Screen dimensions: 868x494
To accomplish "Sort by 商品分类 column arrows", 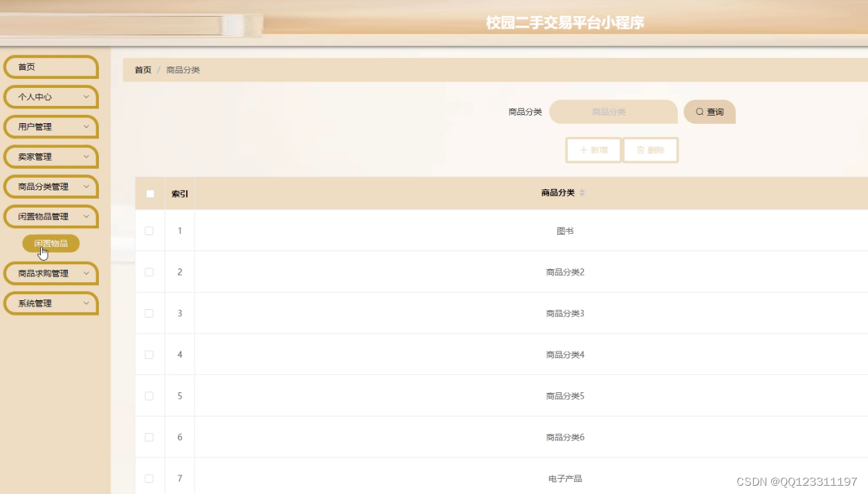I will 582,193.
